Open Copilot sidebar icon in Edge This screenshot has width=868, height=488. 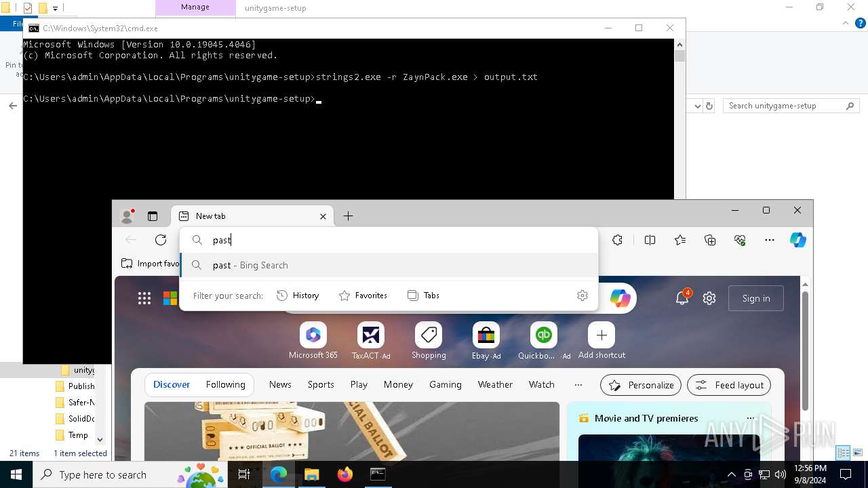[798, 240]
